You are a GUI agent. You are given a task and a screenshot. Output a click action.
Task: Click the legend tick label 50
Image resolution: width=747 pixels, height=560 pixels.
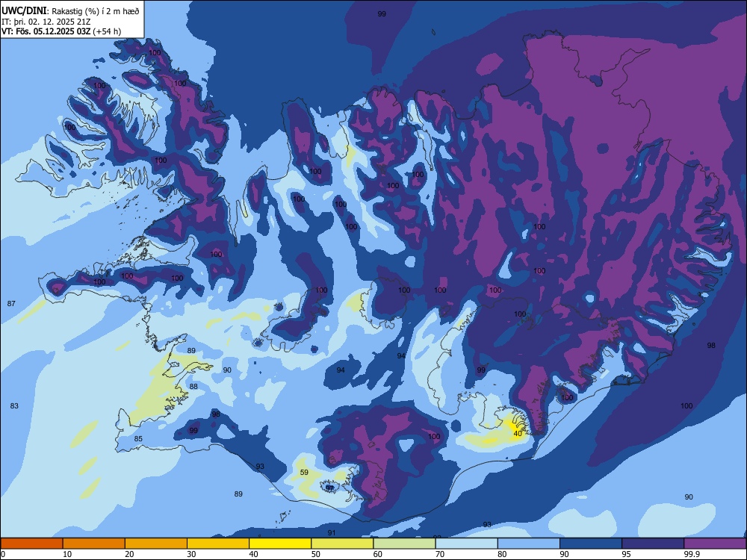click(315, 554)
